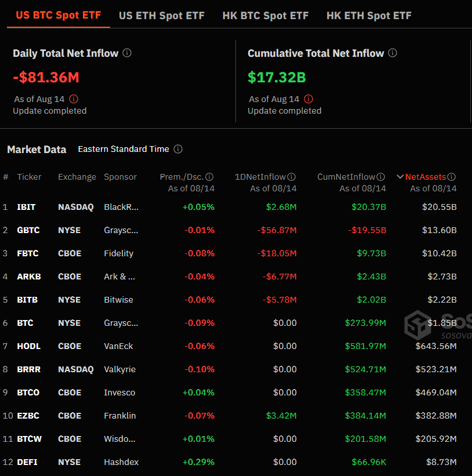
Task: Click the cumulative inflow As of Aug 14 alert icon
Action: [308, 99]
